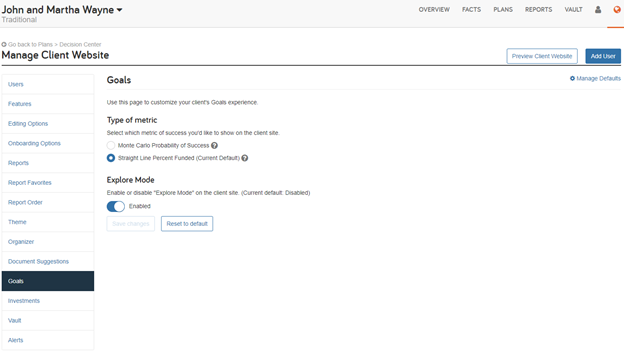Click the Monte Carlo Probability of Success label
This screenshot has height=364, width=624.
(x=163, y=146)
